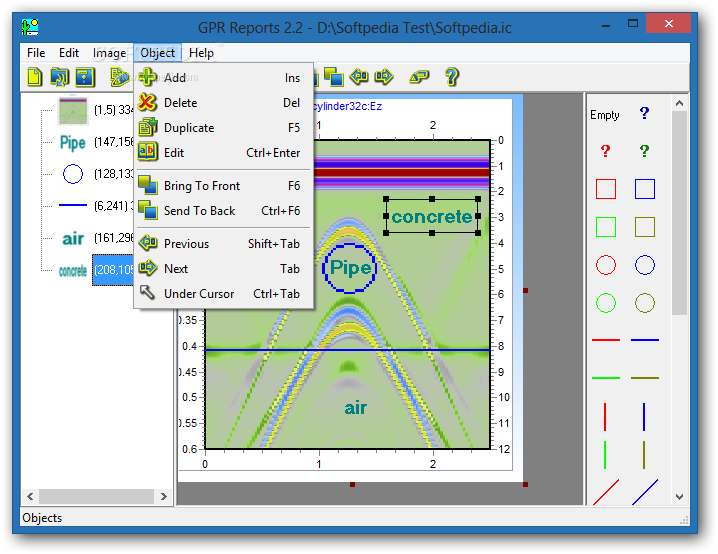The width and height of the screenshot is (718, 554).
Task: Pick the green question mark palette item
Action: pos(644,151)
